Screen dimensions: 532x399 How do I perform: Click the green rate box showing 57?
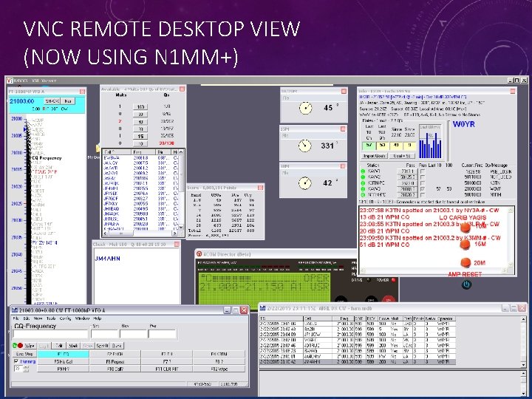pos(369,146)
